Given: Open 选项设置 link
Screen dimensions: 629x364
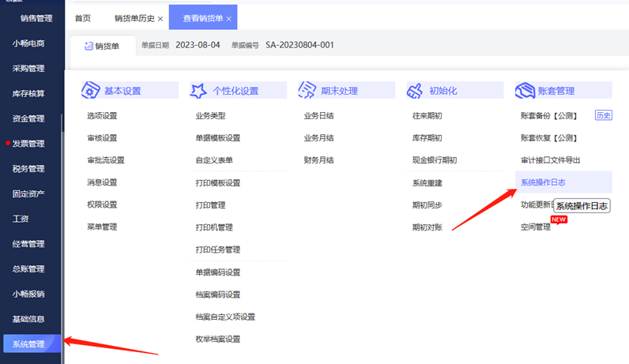Looking at the screenshot, I should (x=102, y=116).
